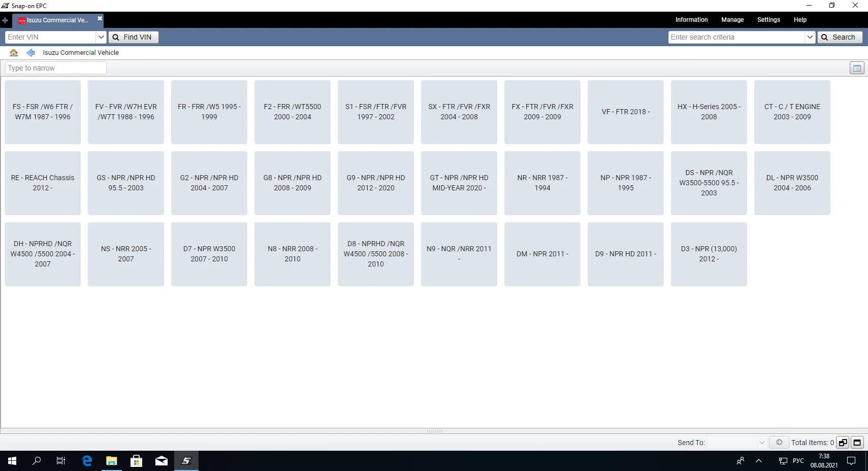This screenshot has height=471, width=868.
Task: Select DS - NPR /NQR W3500-5500 tile
Action: [709, 183]
